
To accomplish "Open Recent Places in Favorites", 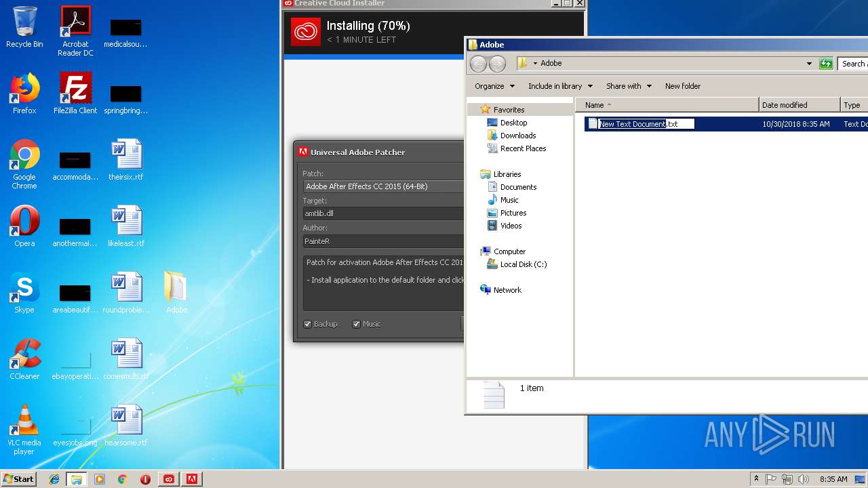I will [x=523, y=148].
